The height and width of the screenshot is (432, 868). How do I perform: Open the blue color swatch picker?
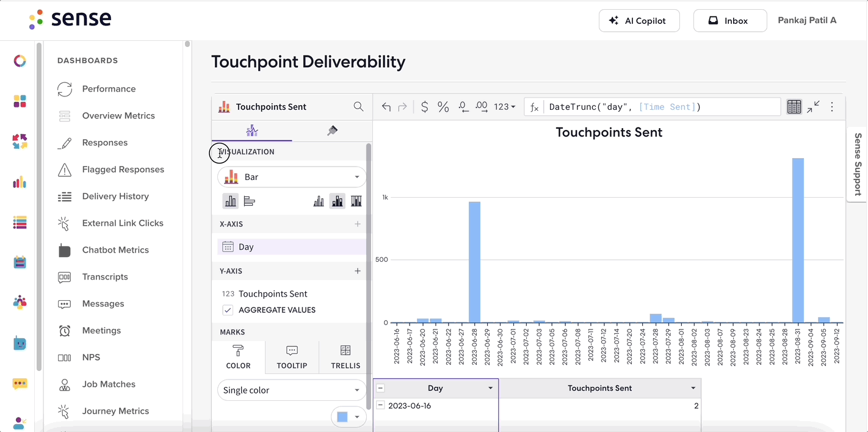(349, 417)
